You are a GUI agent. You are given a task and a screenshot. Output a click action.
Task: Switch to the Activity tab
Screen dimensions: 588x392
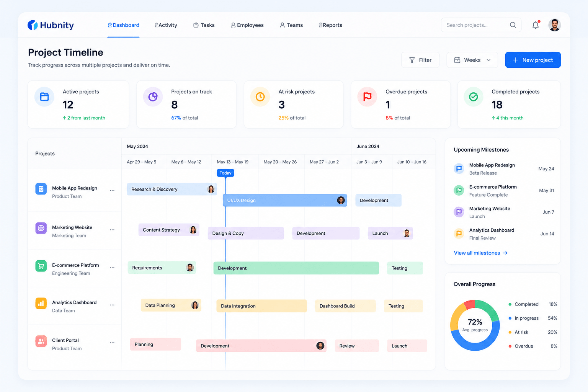click(x=166, y=25)
